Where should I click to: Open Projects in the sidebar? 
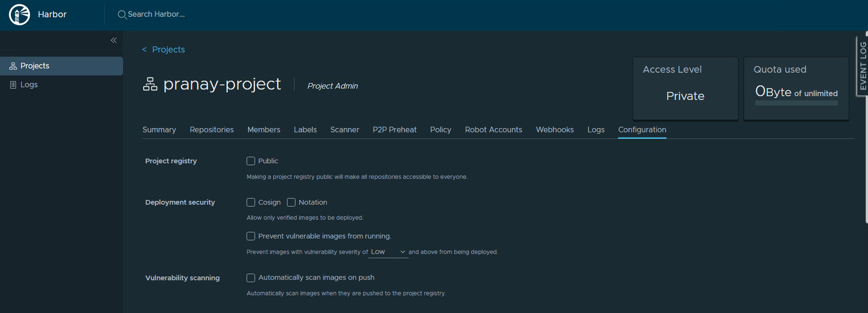coord(61,66)
